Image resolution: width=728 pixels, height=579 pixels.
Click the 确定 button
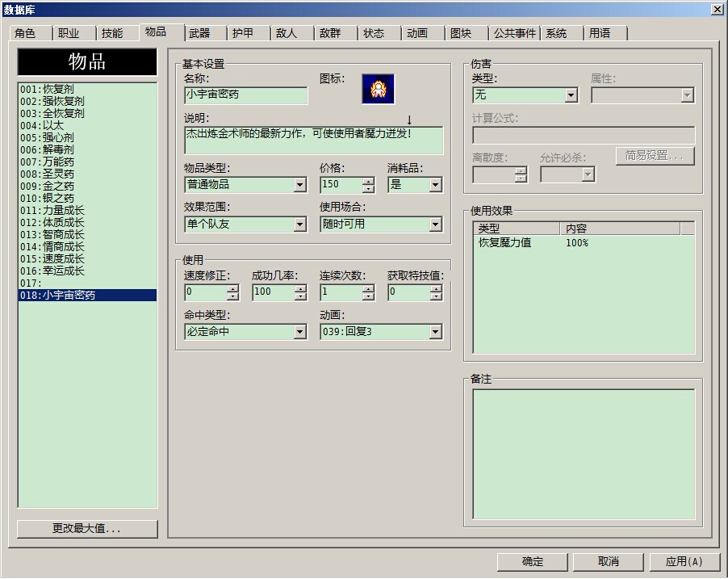533,562
